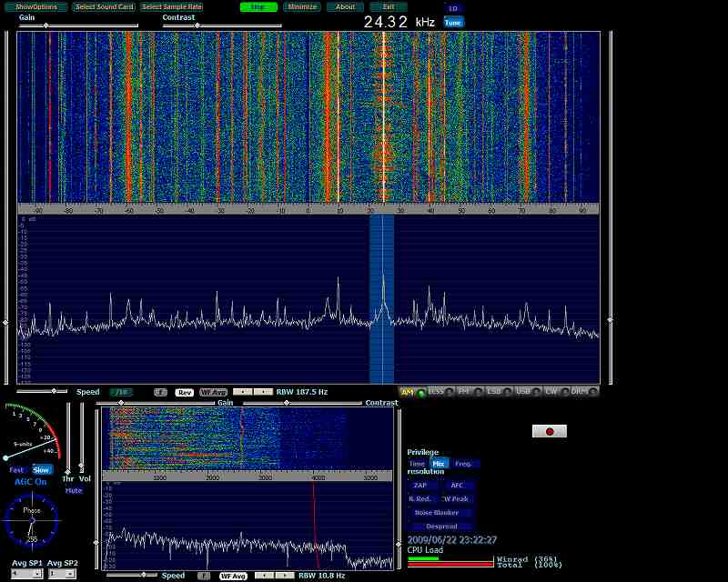Open Select Sound Card menu
The height and width of the screenshot is (582, 728).
[x=104, y=7]
